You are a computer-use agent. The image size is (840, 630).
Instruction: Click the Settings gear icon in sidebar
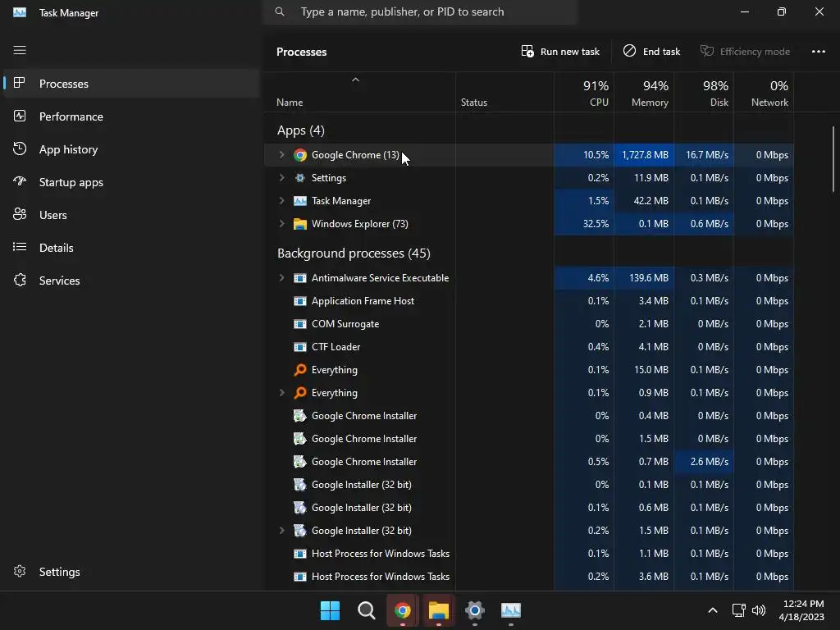click(x=20, y=572)
